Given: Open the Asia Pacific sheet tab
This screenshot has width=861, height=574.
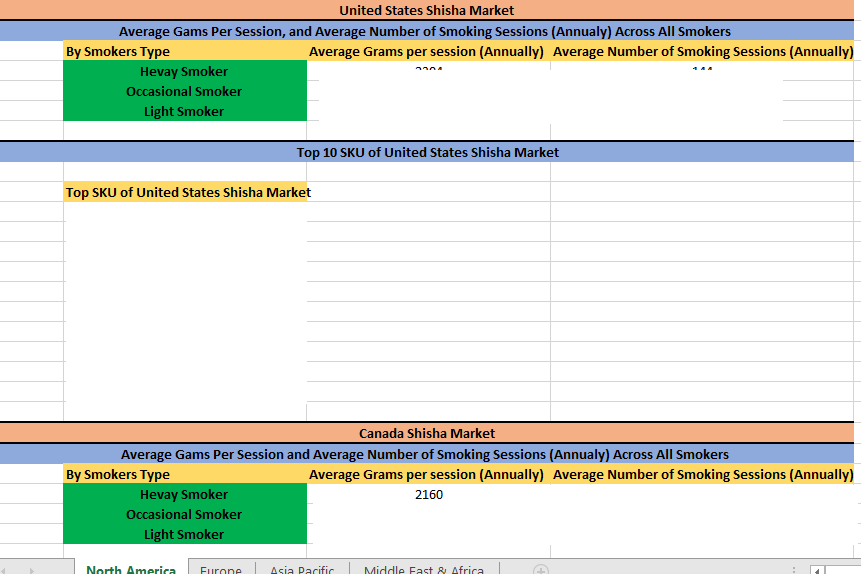Looking at the screenshot, I should [302, 570].
